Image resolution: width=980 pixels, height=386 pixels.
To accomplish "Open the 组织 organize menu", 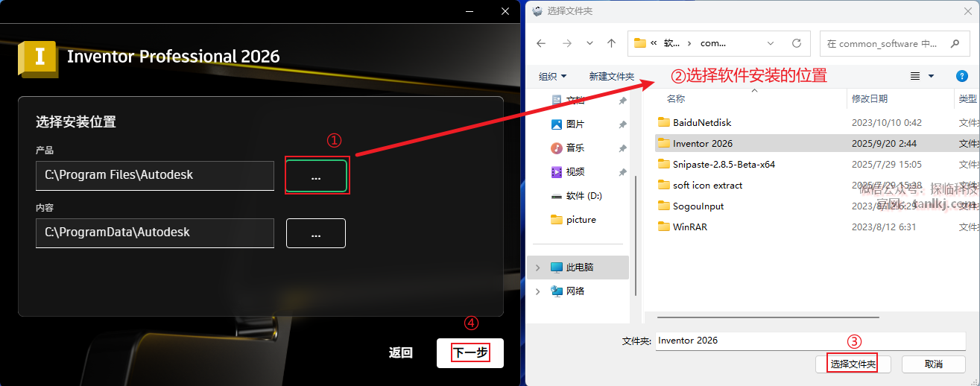I will (x=553, y=76).
